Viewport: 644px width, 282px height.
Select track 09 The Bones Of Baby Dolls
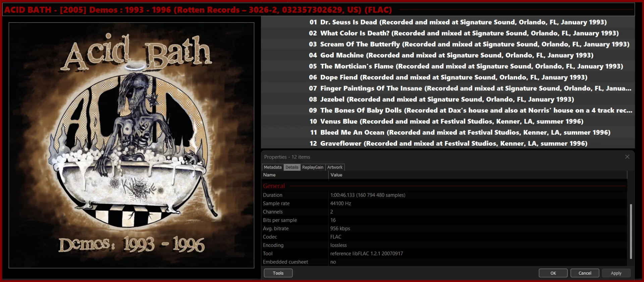(448, 110)
